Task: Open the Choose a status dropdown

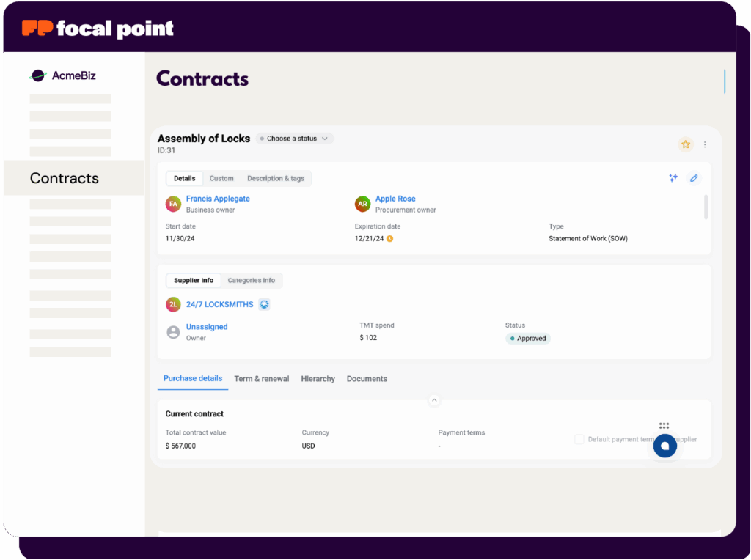Action: tap(295, 139)
